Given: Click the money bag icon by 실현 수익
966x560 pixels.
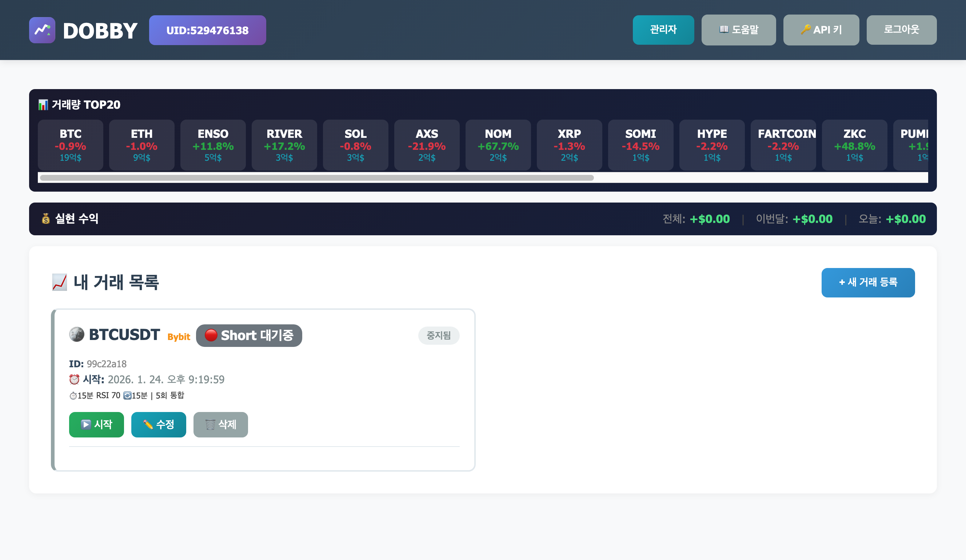Looking at the screenshot, I should [46, 219].
